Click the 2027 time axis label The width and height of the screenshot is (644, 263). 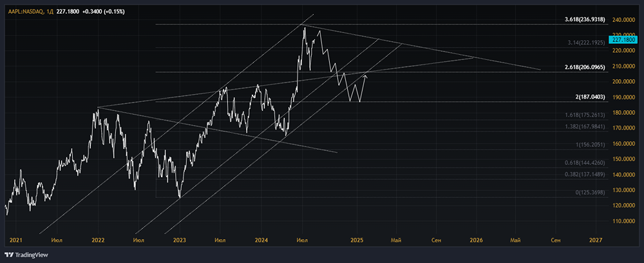coord(596,240)
